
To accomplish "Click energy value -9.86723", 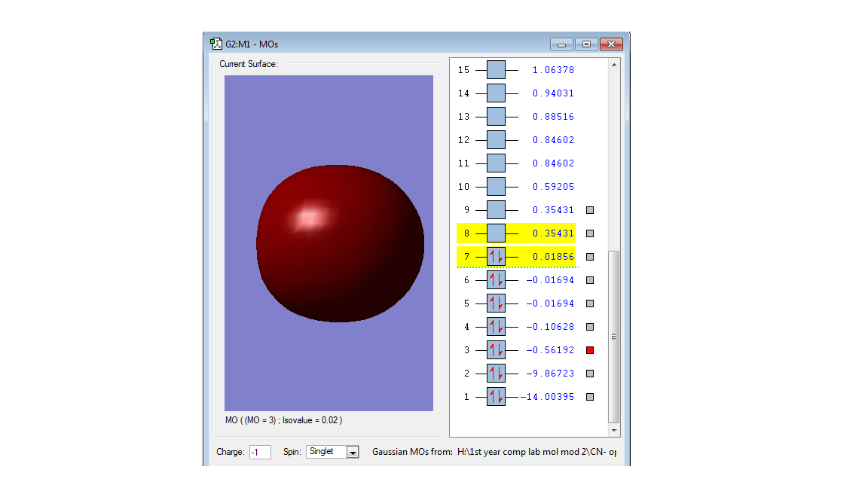I will (x=550, y=373).
